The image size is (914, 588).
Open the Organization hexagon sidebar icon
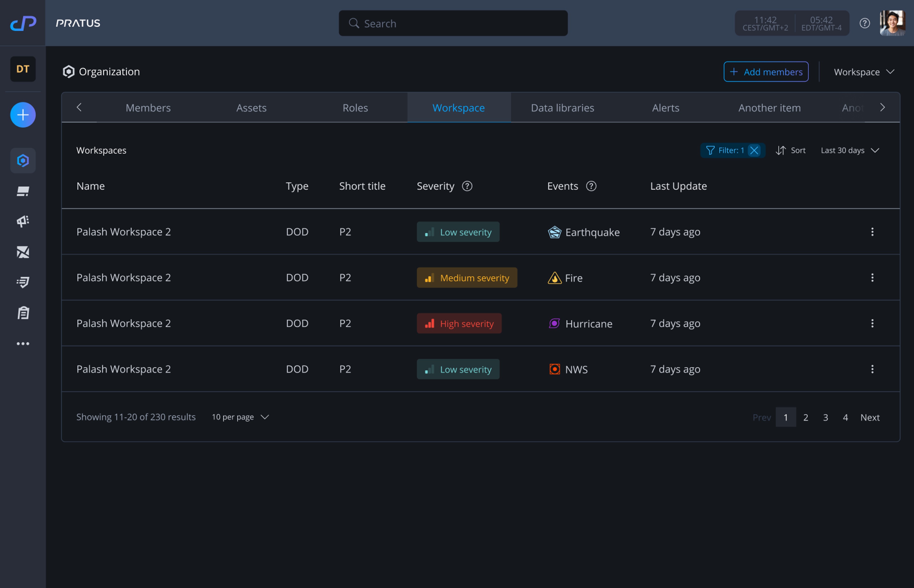coord(23,161)
